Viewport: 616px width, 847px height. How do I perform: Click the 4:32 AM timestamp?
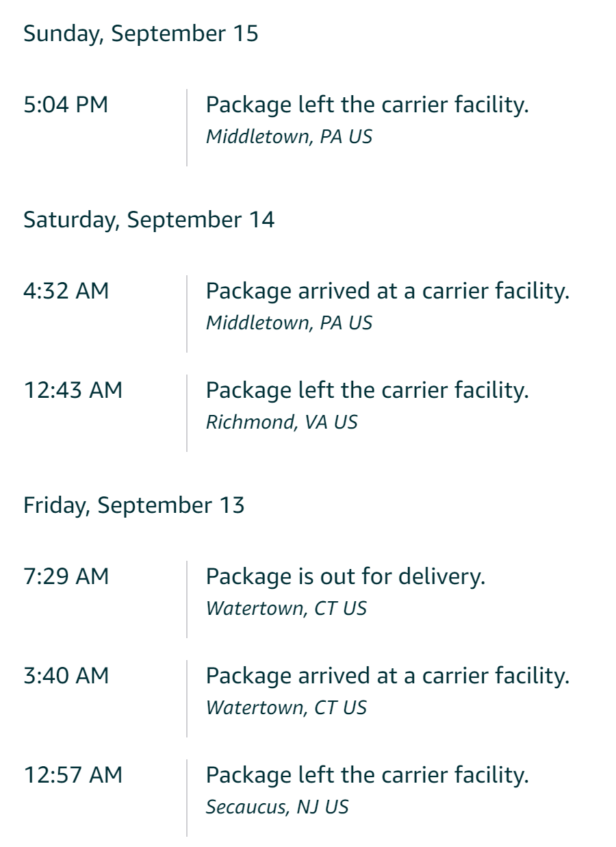click(x=66, y=292)
